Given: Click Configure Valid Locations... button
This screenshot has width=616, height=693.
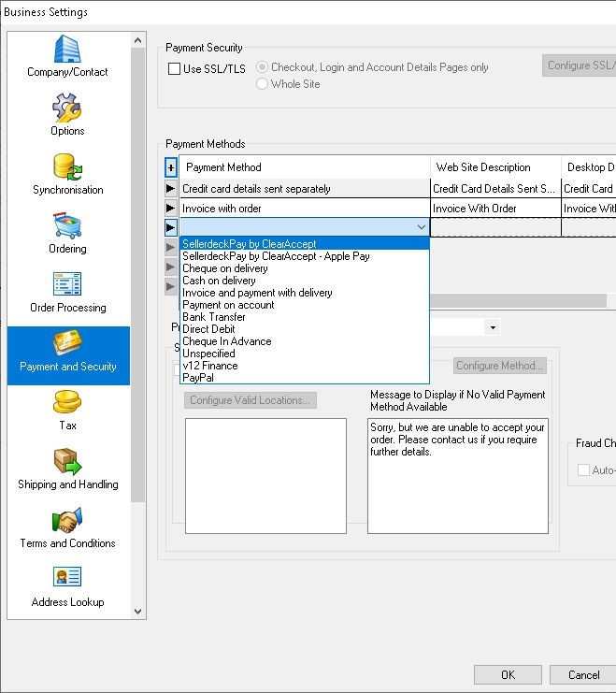Looking at the screenshot, I should (251, 400).
